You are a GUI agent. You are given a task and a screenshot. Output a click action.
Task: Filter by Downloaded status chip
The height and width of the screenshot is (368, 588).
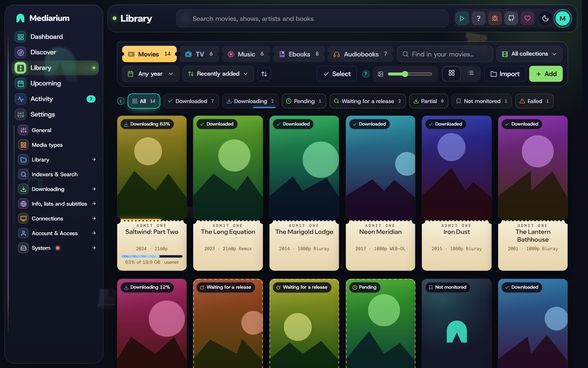tap(191, 101)
